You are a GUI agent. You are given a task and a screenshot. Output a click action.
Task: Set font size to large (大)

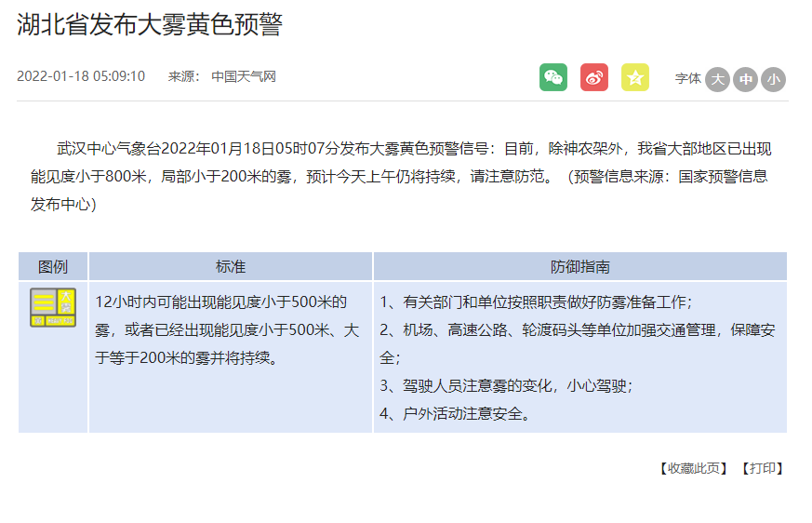pyautogui.click(x=717, y=79)
